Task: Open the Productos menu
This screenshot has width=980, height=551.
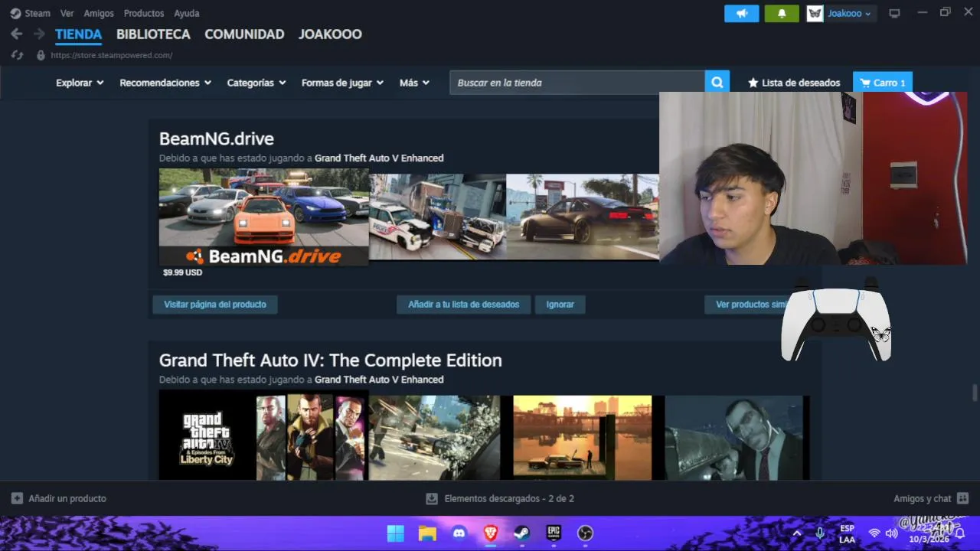Action: [x=144, y=13]
